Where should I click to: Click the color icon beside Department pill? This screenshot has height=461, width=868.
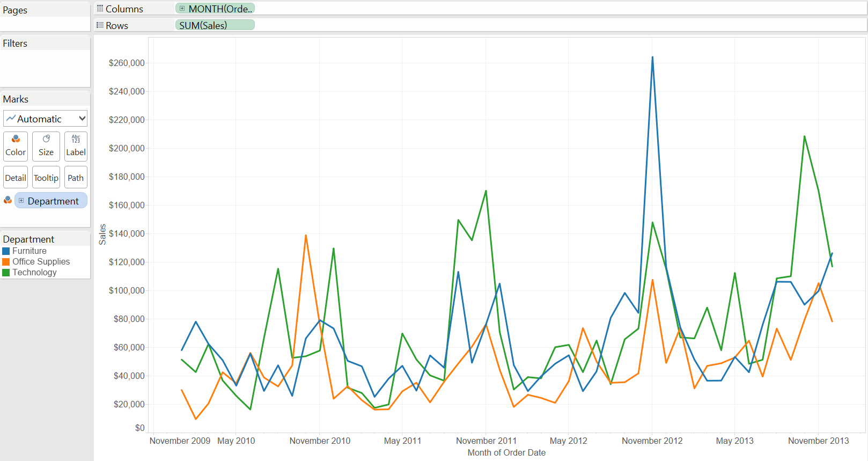tap(8, 200)
